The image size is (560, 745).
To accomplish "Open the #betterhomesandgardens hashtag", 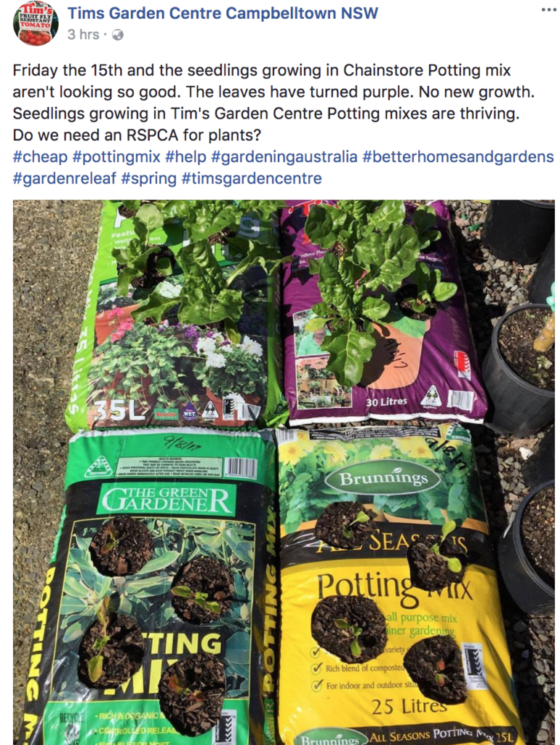I will pos(458,157).
